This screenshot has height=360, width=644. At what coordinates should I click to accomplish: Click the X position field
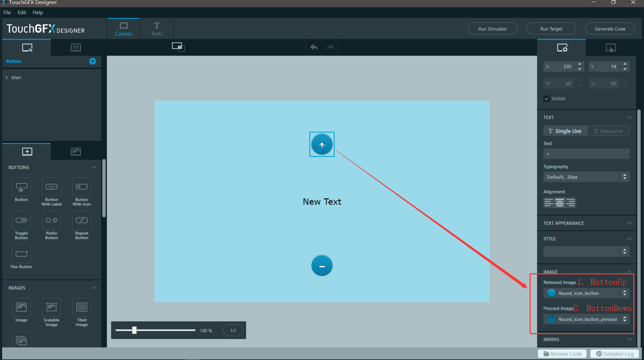[x=559, y=66]
